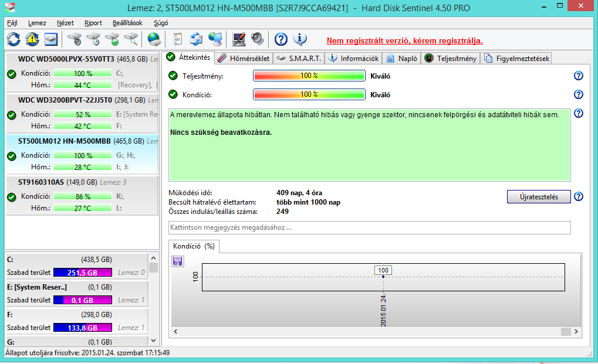The image size is (598, 364).
Task: Open the Nézet menu
Action: click(65, 23)
